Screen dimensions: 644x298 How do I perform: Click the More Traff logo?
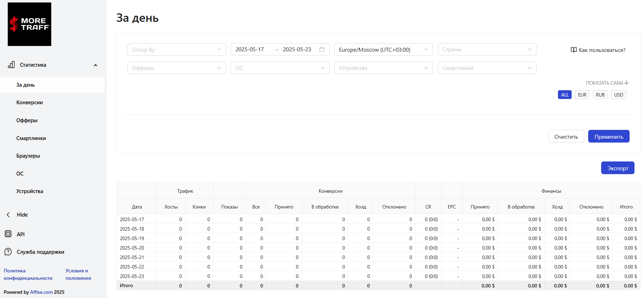[x=29, y=24]
